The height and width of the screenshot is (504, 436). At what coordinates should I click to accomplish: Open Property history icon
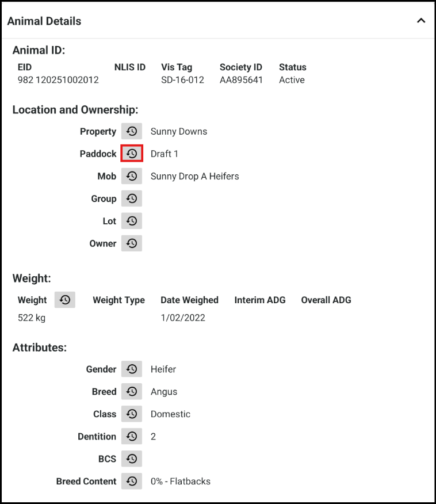click(132, 131)
